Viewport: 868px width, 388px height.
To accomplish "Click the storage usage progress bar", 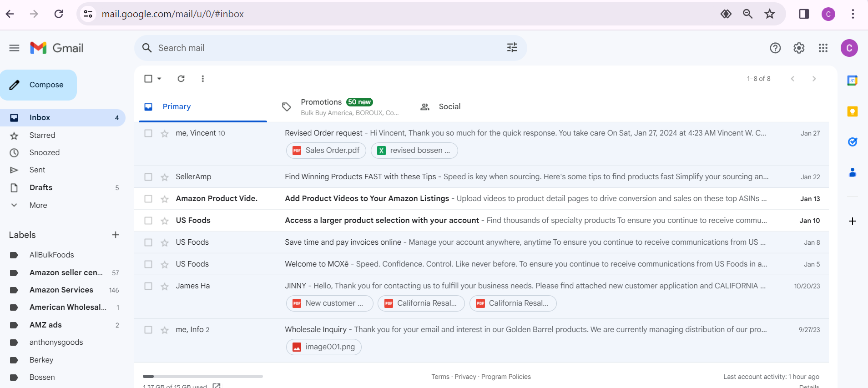I will (203, 376).
